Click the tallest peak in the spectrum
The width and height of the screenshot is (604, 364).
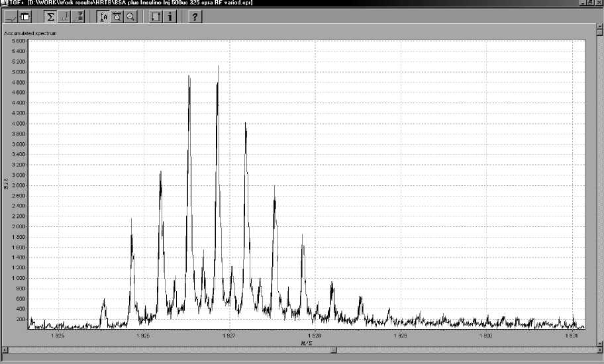218,66
